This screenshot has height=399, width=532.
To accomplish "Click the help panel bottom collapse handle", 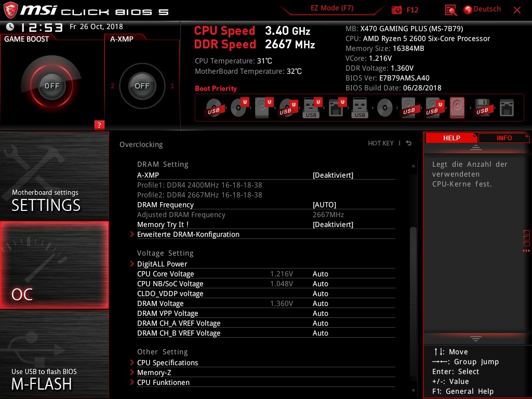I will click(476, 339).
